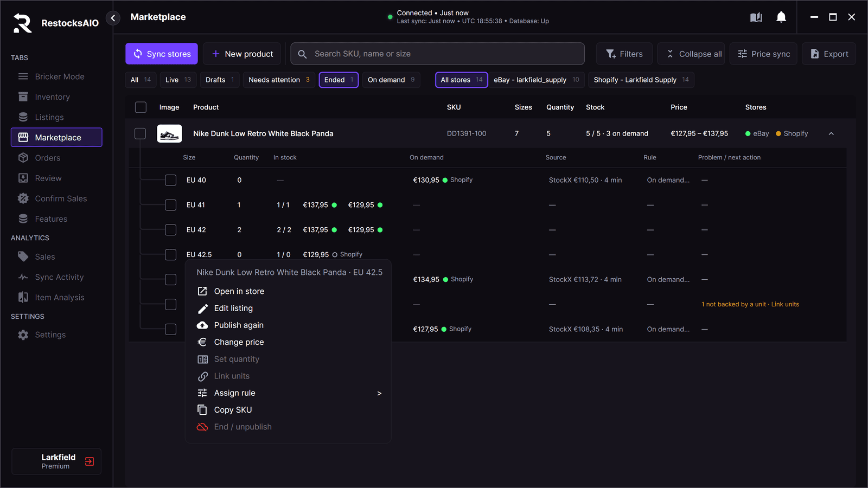Screen dimensions: 868x488
Task: Focus the Search SKU, name or size field
Action: pos(438,54)
